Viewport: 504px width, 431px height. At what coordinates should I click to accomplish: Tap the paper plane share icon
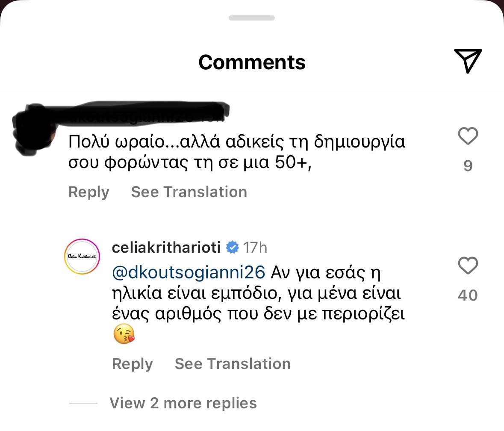coord(468,61)
